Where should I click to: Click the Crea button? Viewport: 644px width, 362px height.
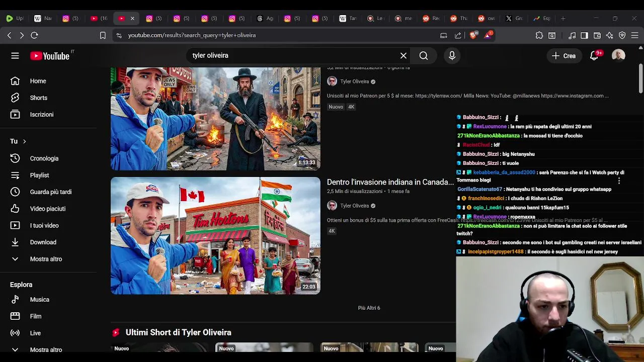pos(563,56)
